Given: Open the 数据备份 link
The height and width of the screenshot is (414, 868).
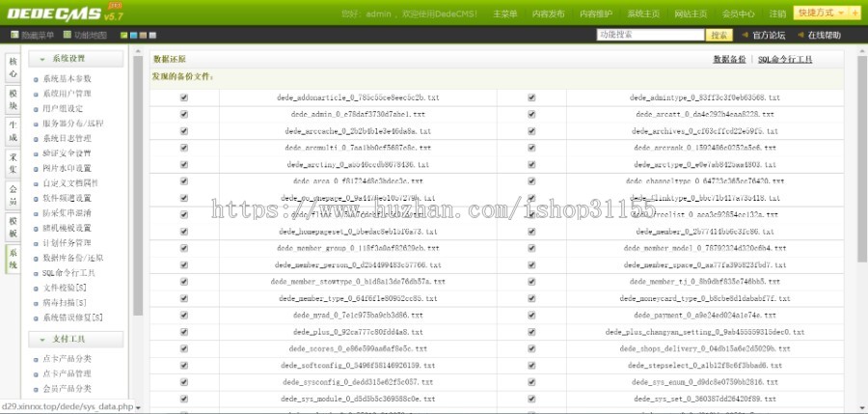Looking at the screenshot, I should [x=729, y=59].
